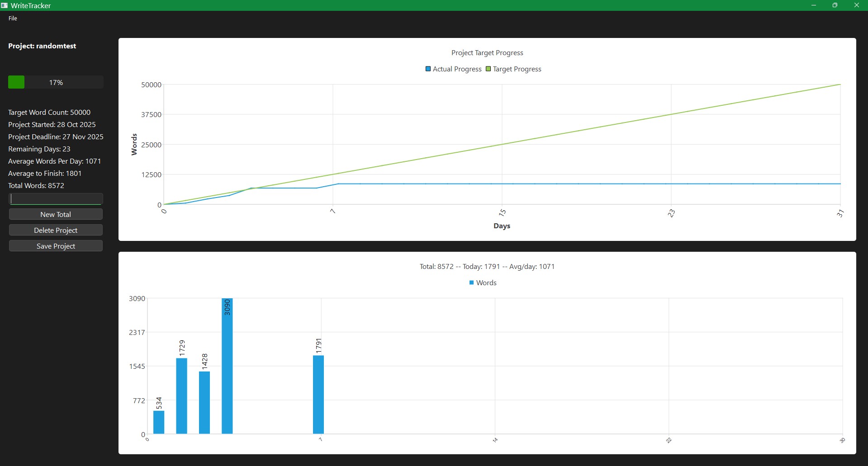Click the 17% progress bar

tap(56, 82)
